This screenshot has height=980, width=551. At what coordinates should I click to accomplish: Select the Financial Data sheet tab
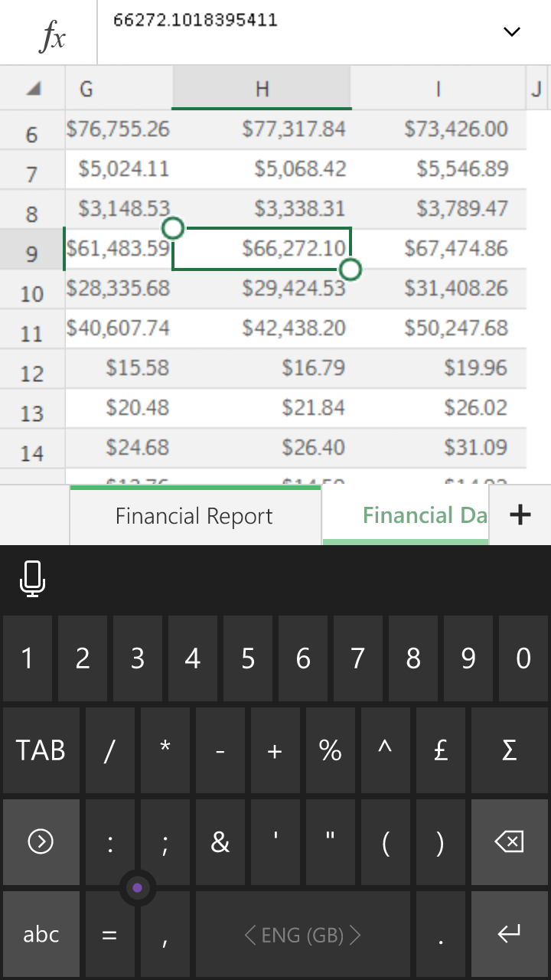406,516
